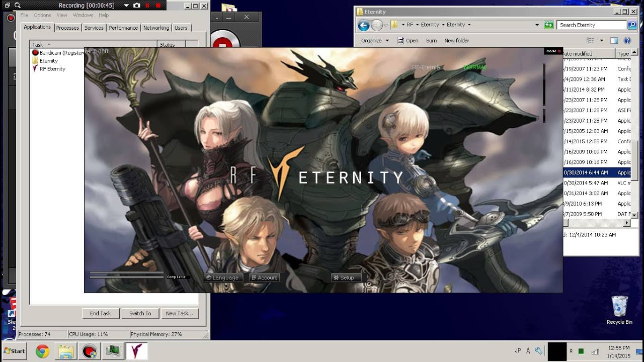Click the magnifier icon on the recording bar
The image size is (644, 362).
(x=18, y=6)
